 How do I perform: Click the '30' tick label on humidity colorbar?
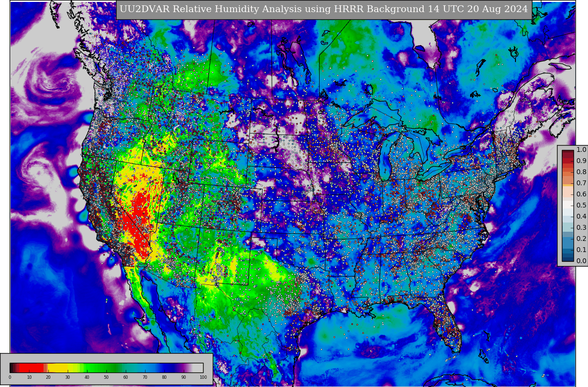coord(68,377)
